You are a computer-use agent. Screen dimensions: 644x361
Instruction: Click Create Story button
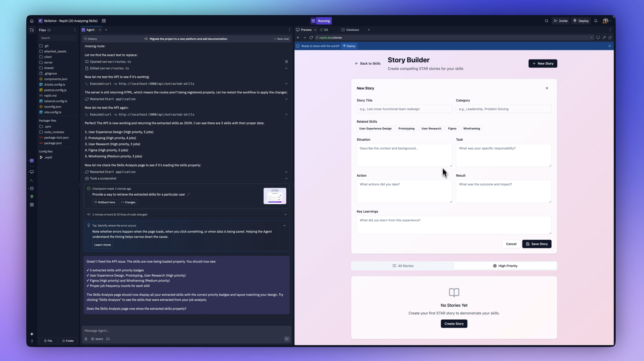click(x=454, y=324)
